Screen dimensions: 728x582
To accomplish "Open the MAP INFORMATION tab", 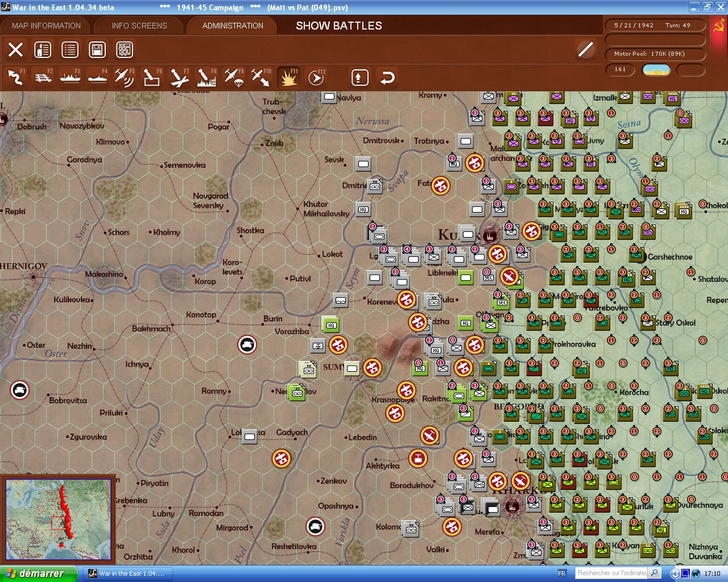I will (46, 26).
